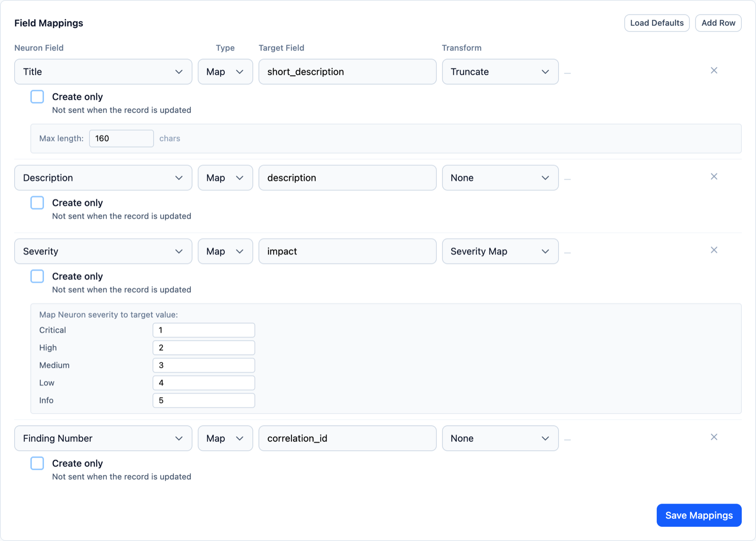Edit the High severity value field
This screenshot has height=541, width=756.
pyautogui.click(x=204, y=348)
